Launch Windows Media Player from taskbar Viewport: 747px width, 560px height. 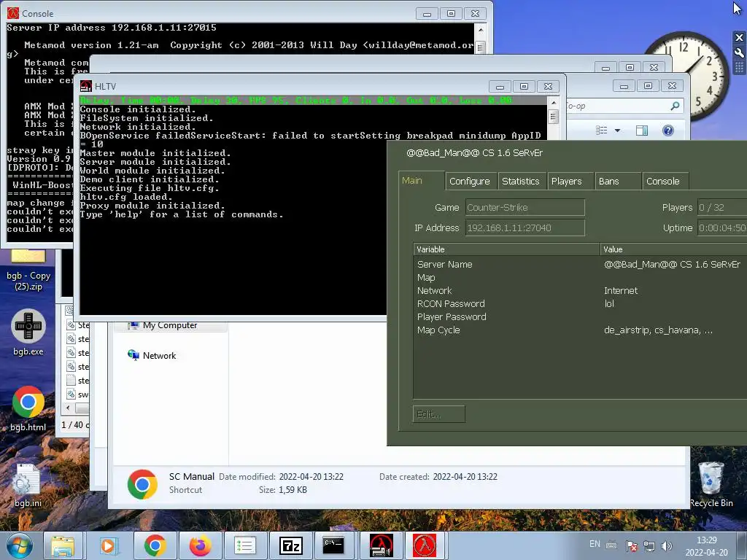coord(109,545)
